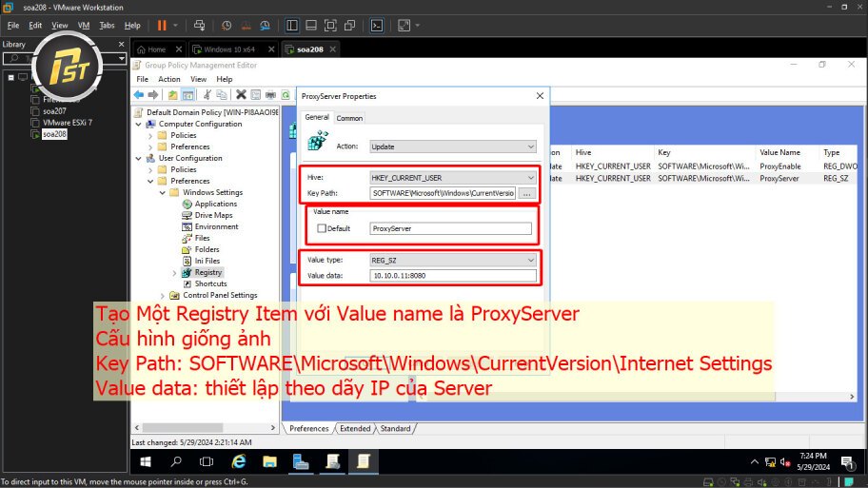Image resolution: width=868 pixels, height=488 pixels.
Task: Revert VM to snapshot icon
Action: [246, 26]
